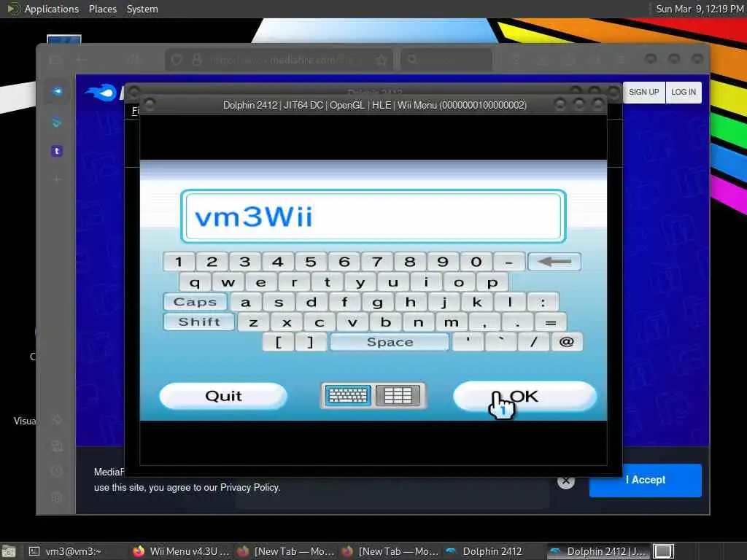This screenshot has width=747, height=560.
Task: Toggle the Caps key
Action: click(x=196, y=302)
